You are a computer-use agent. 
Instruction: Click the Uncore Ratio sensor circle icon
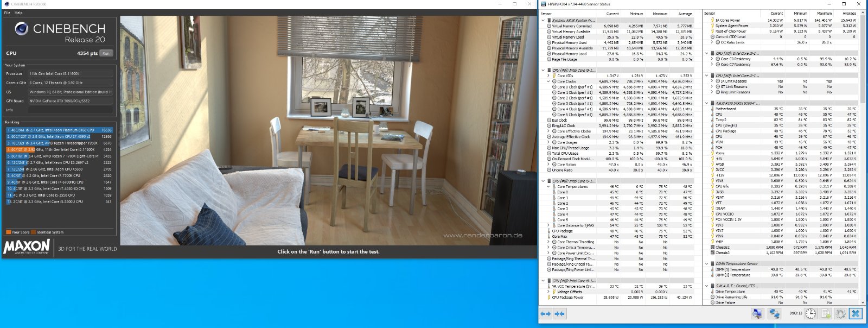(549, 170)
